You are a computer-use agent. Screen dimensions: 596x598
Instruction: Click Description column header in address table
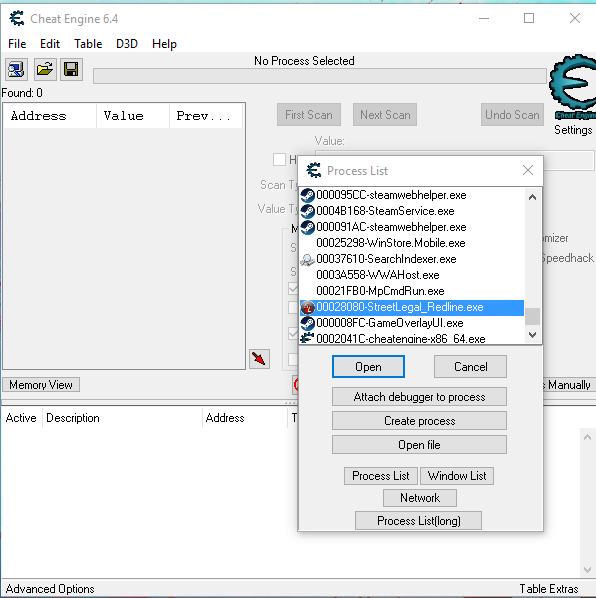[x=122, y=418]
